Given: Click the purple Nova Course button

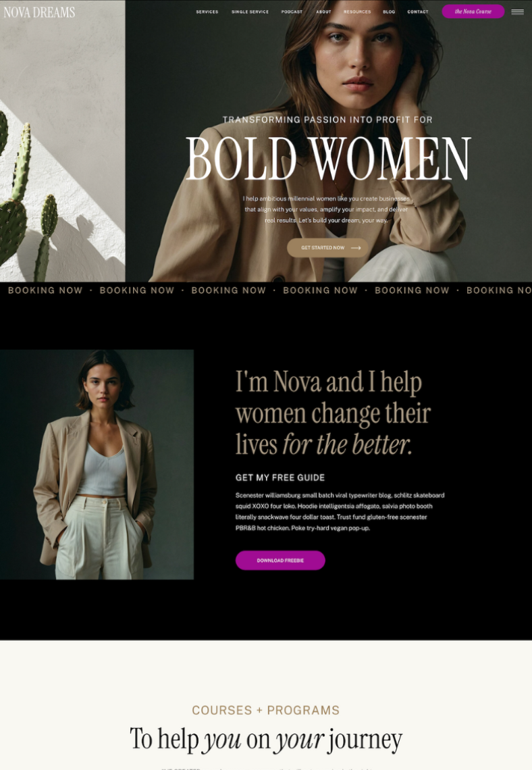Looking at the screenshot, I should click(473, 11).
